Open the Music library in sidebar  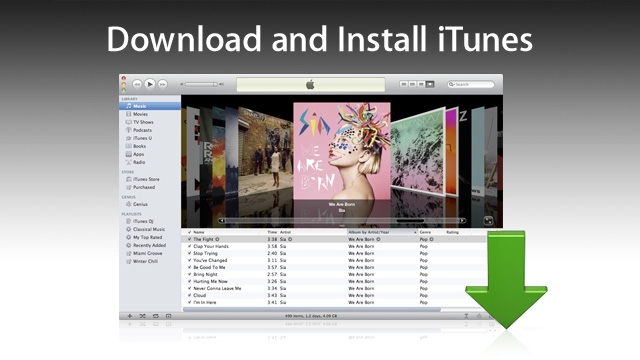tap(150, 106)
